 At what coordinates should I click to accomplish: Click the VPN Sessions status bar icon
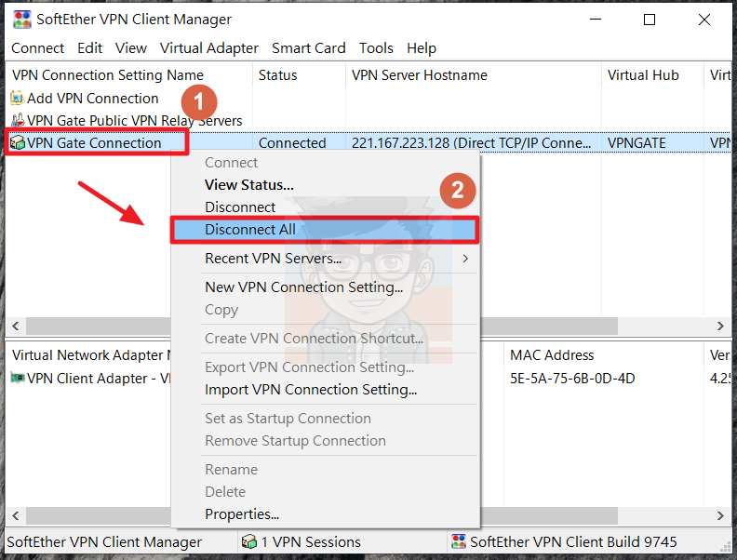(x=249, y=541)
